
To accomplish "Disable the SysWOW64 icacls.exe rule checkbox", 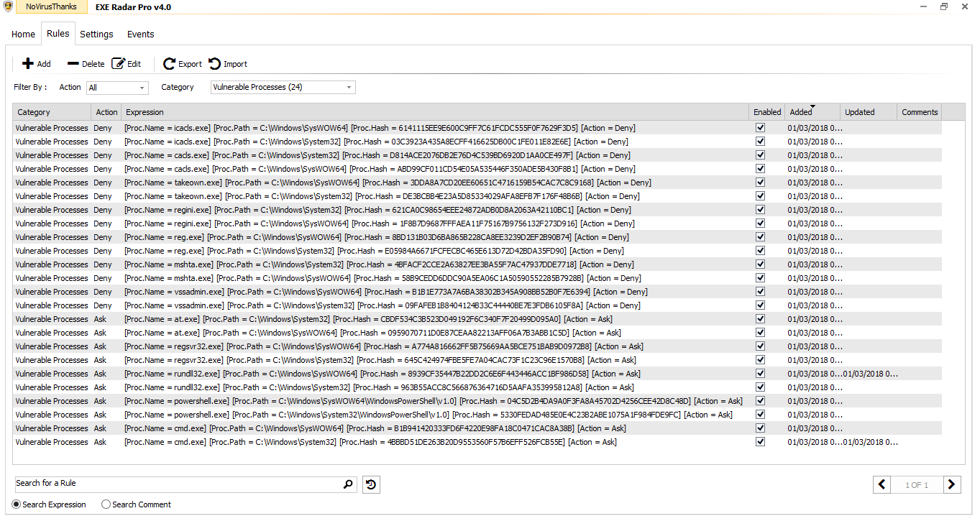I will pyautogui.click(x=761, y=128).
